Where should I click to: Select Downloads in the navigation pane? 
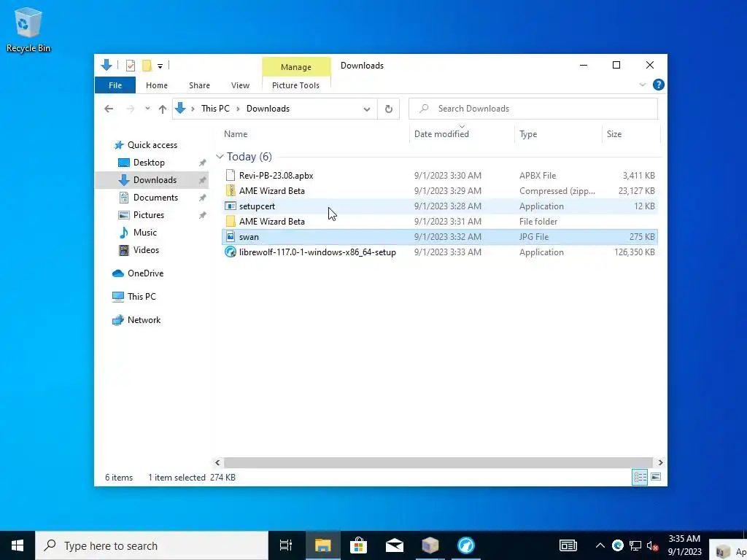click(x=155, y=180)
